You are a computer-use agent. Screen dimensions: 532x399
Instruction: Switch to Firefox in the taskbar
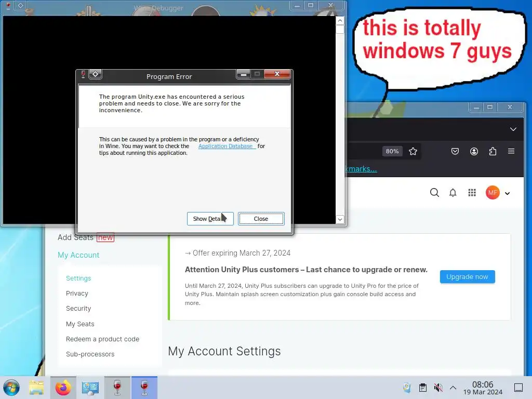tap(63, 388)
